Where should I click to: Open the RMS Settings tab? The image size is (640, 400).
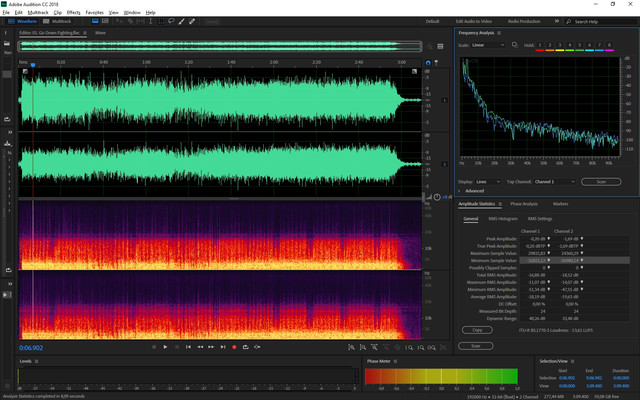(x=540, y=219)
